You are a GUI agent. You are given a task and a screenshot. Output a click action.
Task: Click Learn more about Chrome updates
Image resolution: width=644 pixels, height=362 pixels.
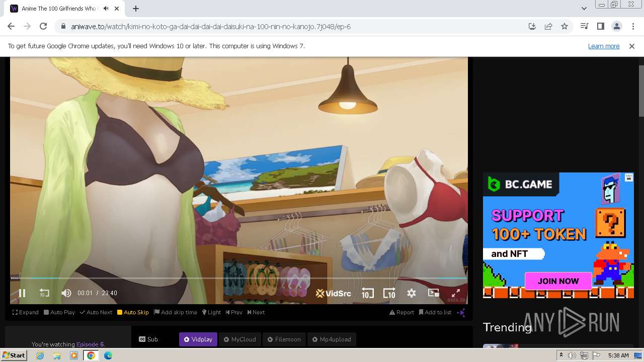[604, 46]
